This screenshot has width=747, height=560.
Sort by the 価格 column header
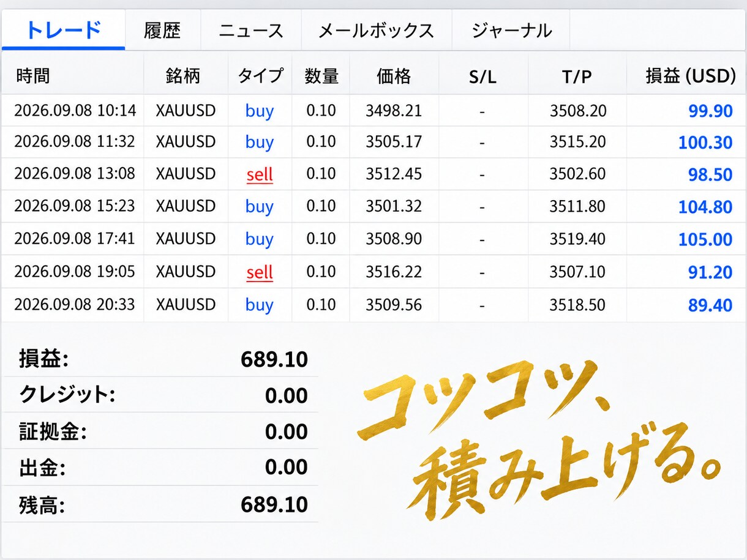(x=394, y=77)
